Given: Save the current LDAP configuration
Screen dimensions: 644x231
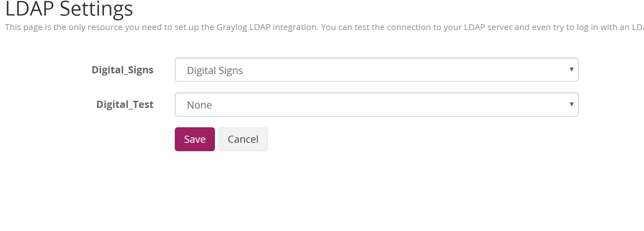Looking at the screenshot, I should click(195, 139).
